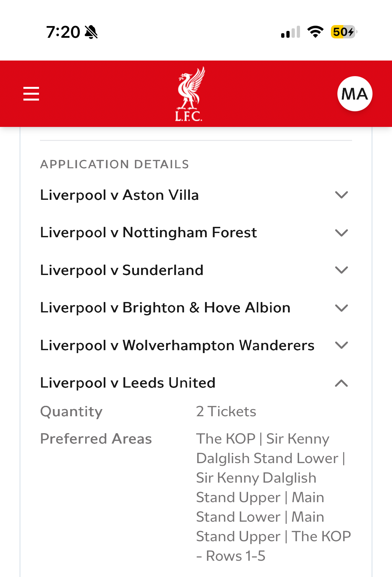Tap the 7:20 status bar clock
This screenshot has height=577, width=392.
[63, 32]
